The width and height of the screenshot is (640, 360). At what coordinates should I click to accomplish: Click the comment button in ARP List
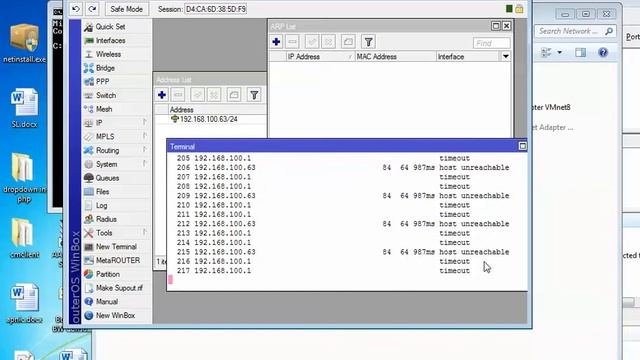[x=348, y=42]
